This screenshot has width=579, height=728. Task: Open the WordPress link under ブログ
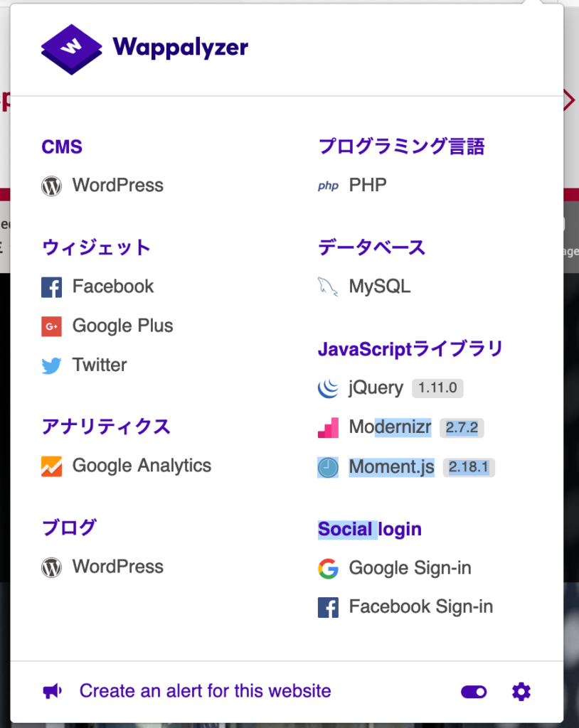pos(118,567)
